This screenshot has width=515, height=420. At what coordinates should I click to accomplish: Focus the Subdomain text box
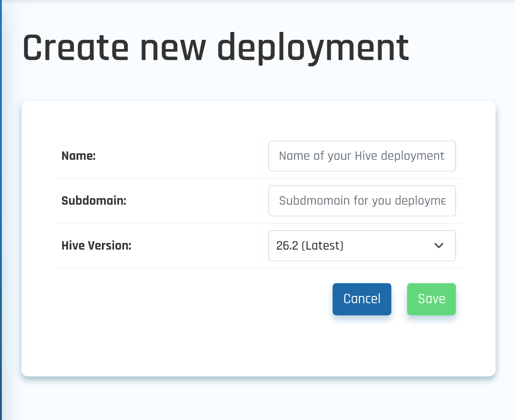click(x=362, y=201)
